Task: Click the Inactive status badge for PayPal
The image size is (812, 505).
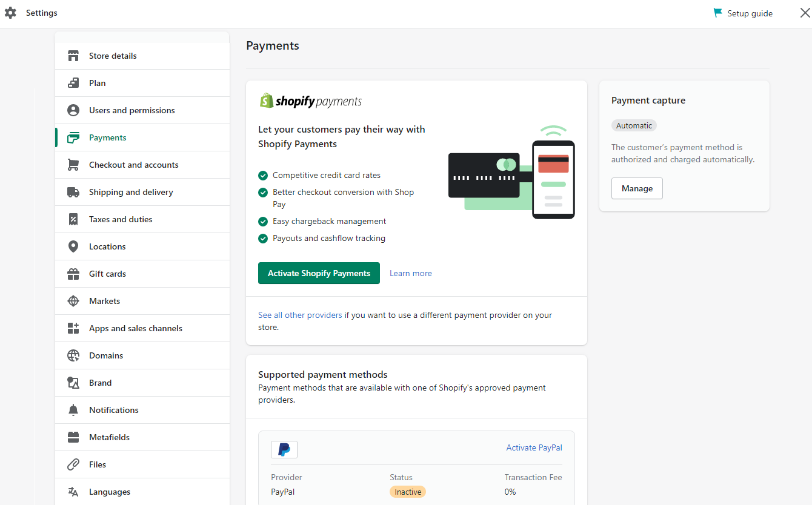Action: (x=408, y=492)
